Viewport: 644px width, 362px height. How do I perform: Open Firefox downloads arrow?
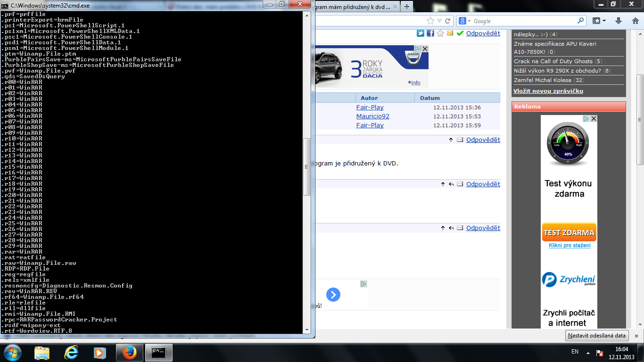tap(619, 21)
